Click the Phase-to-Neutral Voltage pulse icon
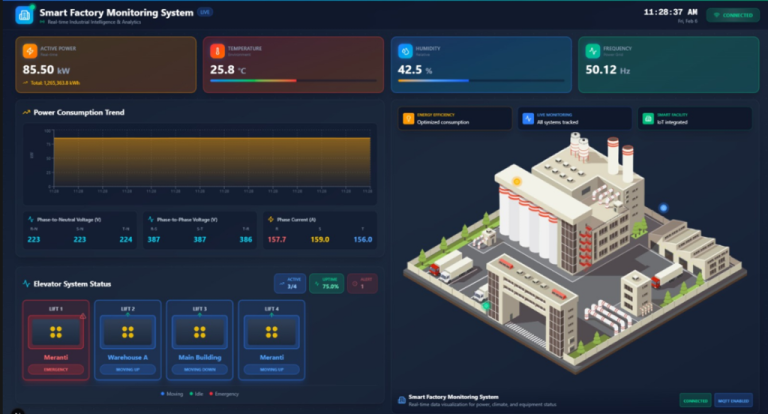The width and height of the screenshot is (768, 414). pyautogui.click(x=31, y=219)
